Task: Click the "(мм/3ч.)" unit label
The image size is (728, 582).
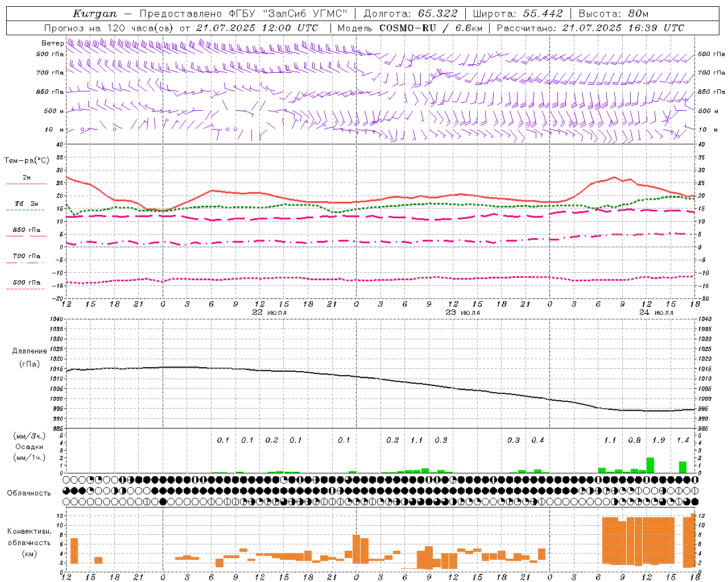Action: click(30, 436)
